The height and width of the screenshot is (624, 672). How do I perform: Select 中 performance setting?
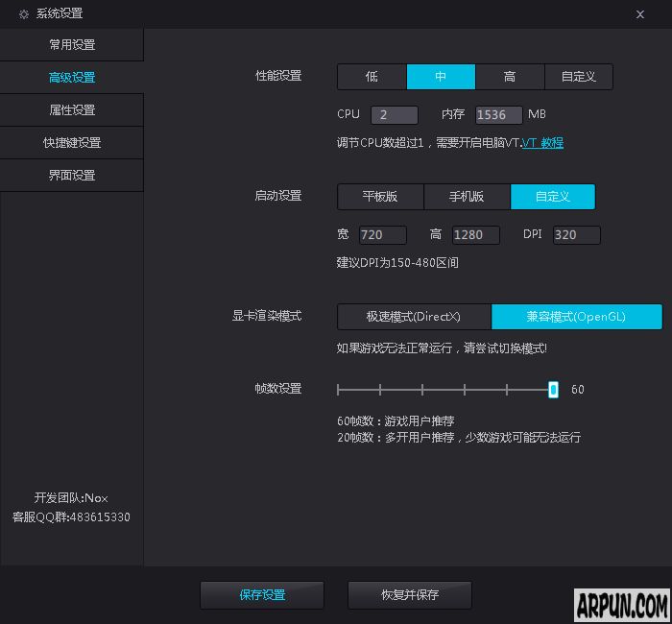(x=441, y=77)
